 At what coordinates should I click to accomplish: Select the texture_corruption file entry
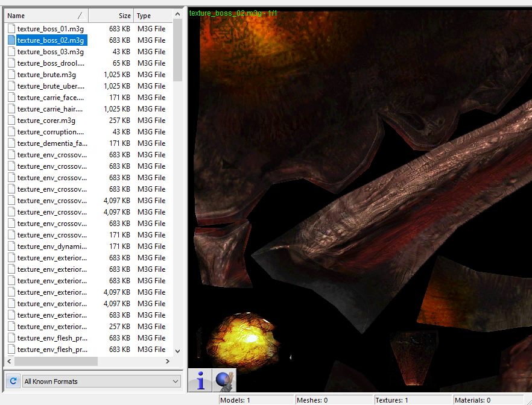pos(51,132)
